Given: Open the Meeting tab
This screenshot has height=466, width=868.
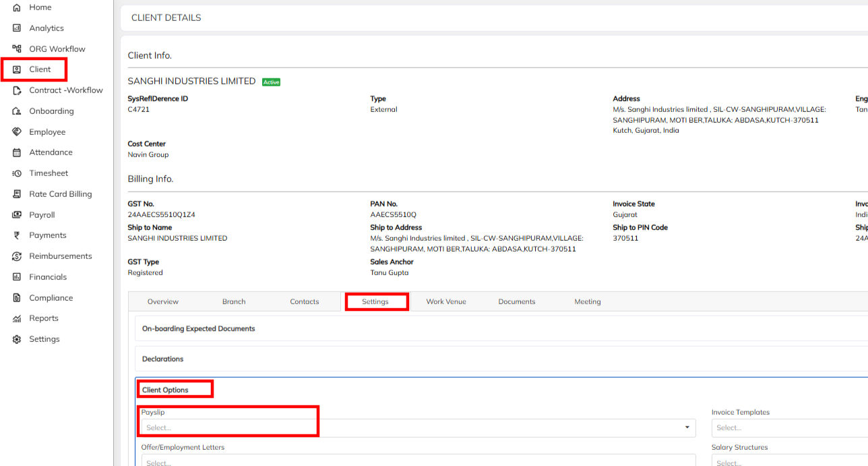Looking at the screenshot, I should [x=588, y=301].
